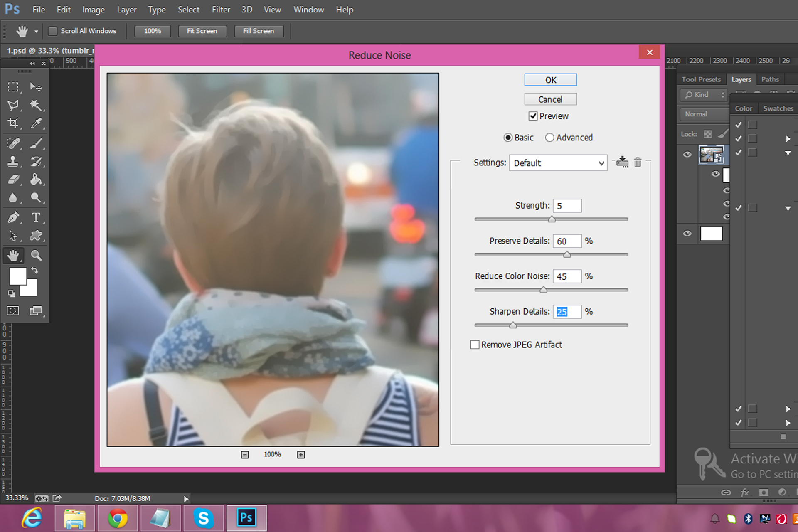Viewport: 798px width, 532px height.
Task: Switch to the Tool Presets tab
Action: 701,79
